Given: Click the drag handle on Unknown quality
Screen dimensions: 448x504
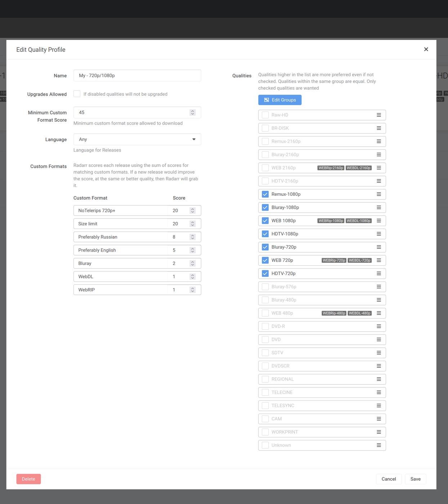Looking at the screenshot, I should [x=378, y=445].
